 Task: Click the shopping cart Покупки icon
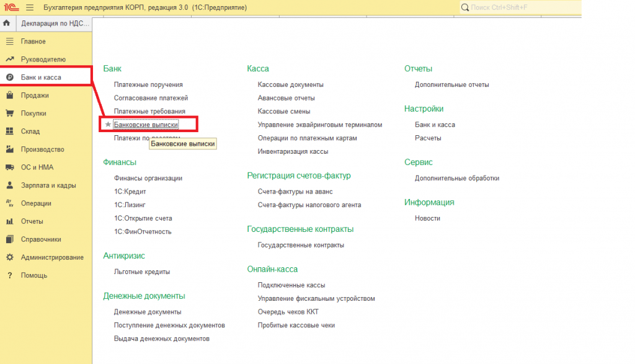coord(10,113)
